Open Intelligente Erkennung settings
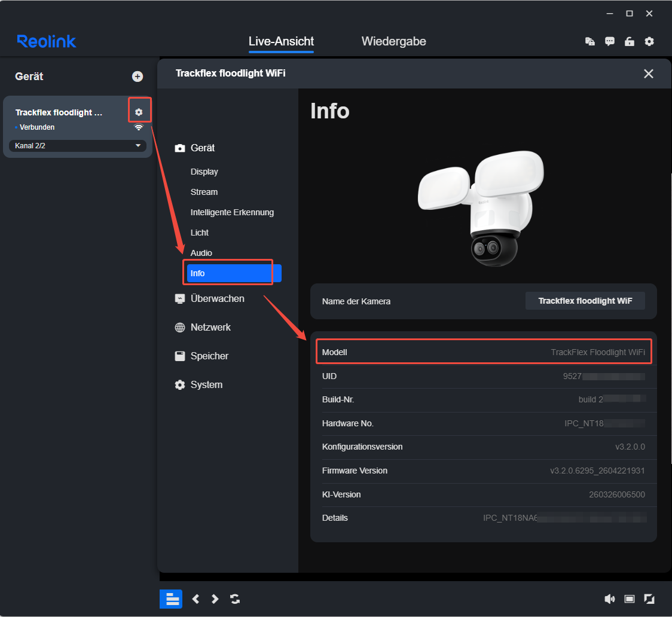672x617 pixels. (x=232, y=212)
